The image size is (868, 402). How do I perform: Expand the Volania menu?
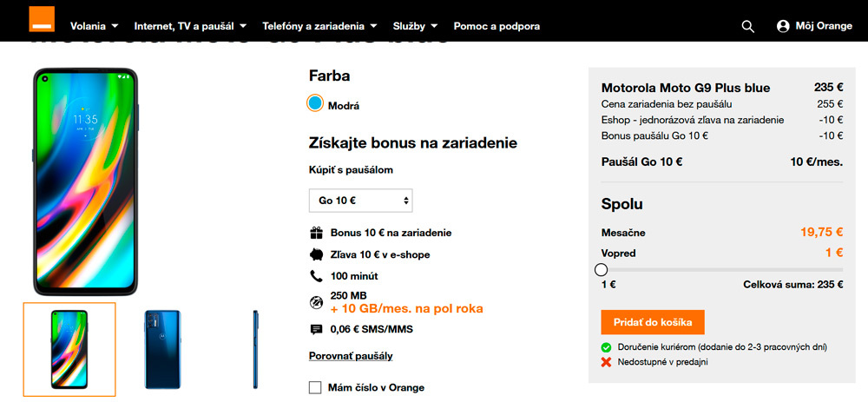[x=94, y=26]
